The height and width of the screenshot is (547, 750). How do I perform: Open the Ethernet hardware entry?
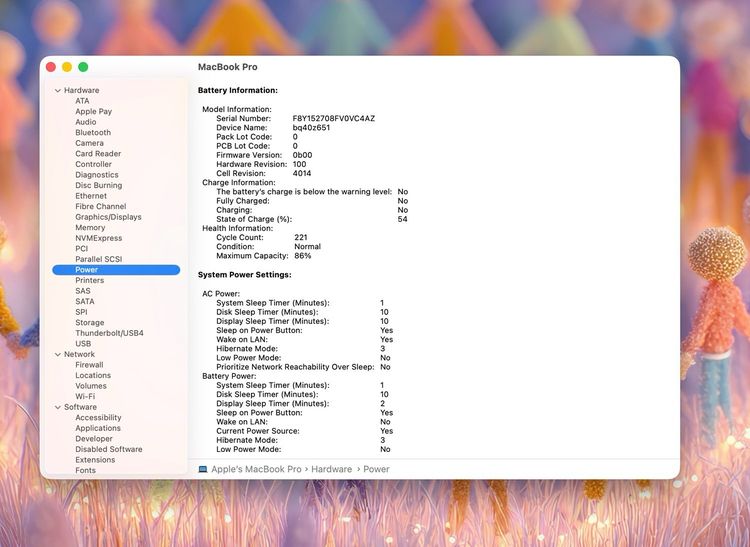point(91,196)
